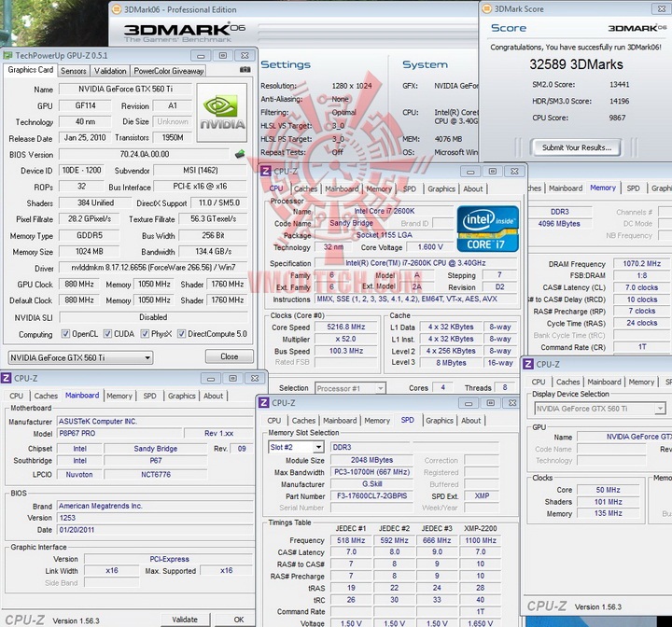Click the Core Voltage value 1.600 V
672x627 pixels.
click(x=430, y=247)
